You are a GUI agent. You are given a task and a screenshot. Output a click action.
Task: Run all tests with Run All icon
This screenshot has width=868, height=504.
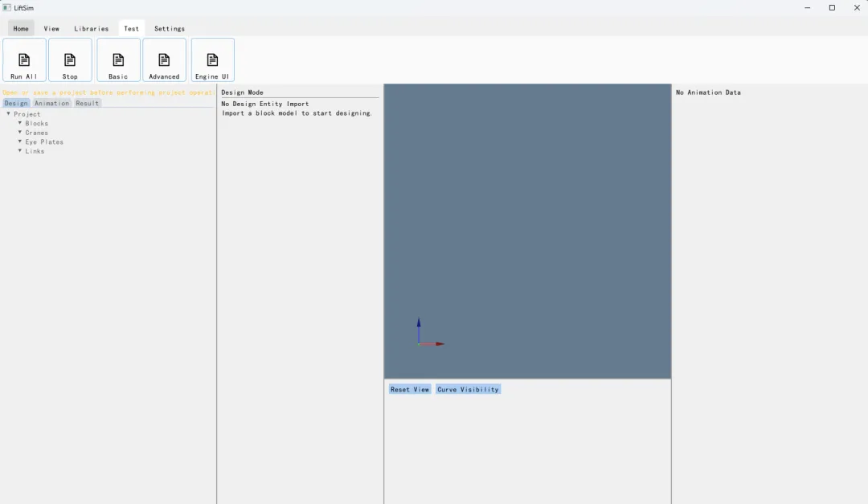[x=24, y=59]
